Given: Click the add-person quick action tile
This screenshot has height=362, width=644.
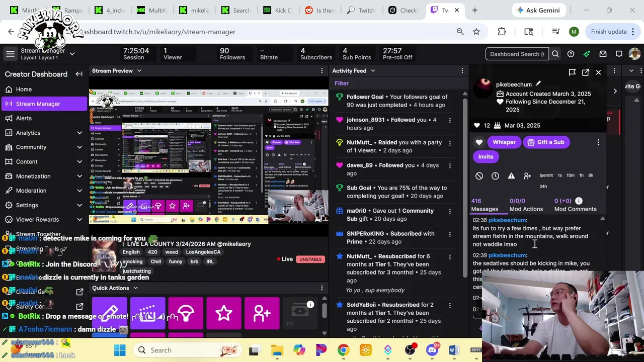Looking at the screenshot, I should point(262,313).
